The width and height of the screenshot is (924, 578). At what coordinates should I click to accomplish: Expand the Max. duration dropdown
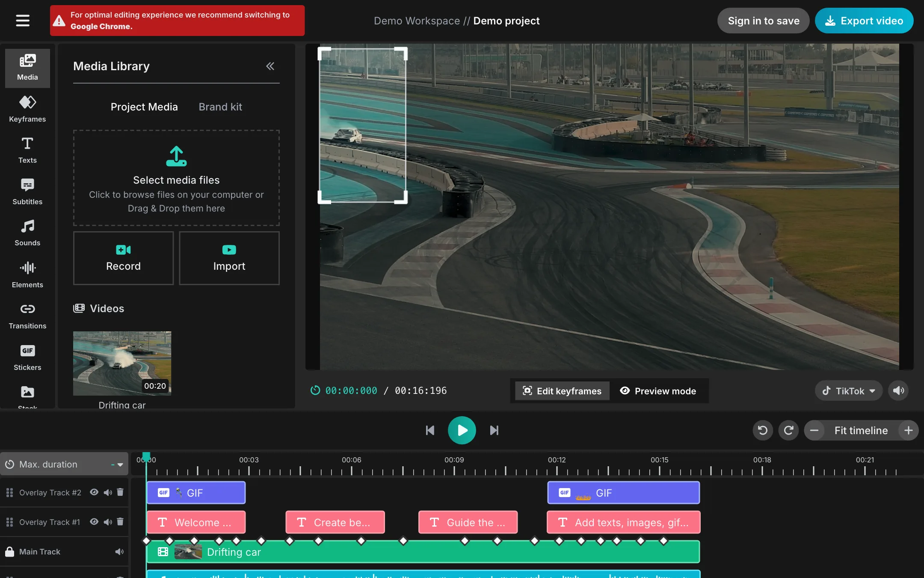point(64,464)
